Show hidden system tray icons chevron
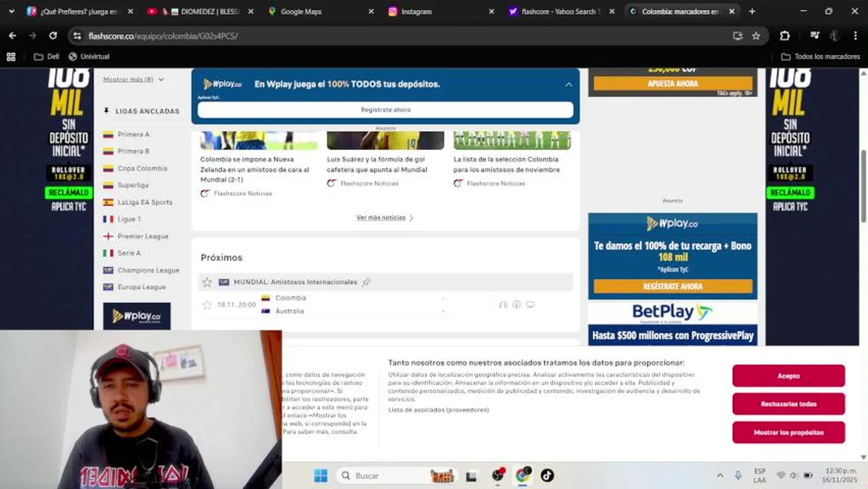Viewport: 868px width, 489px height. [x=720, y=475]
